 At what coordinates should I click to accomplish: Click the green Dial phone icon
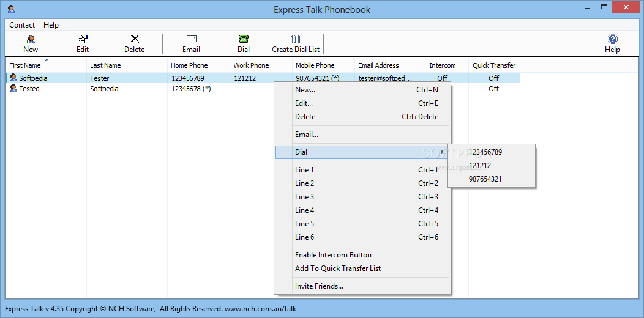click(244, 39)
